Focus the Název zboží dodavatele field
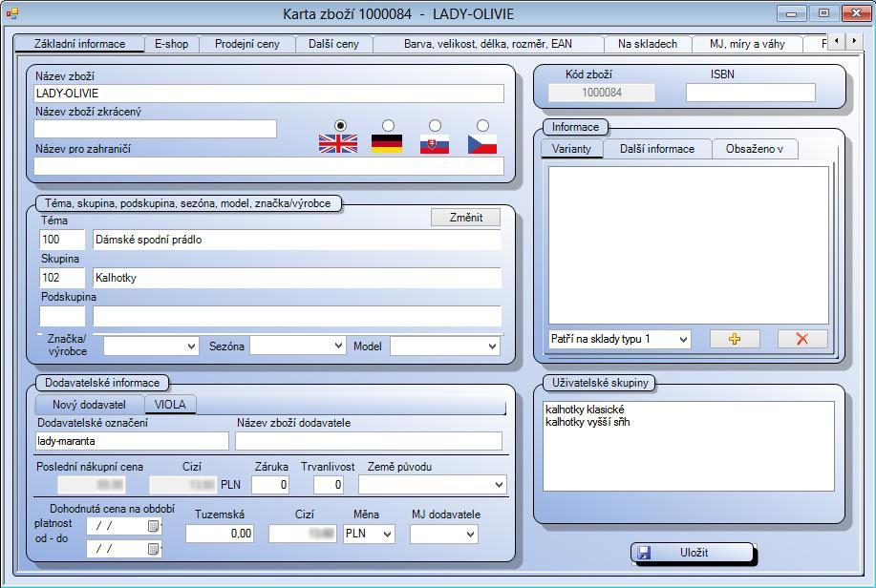 tap(368, 441)
